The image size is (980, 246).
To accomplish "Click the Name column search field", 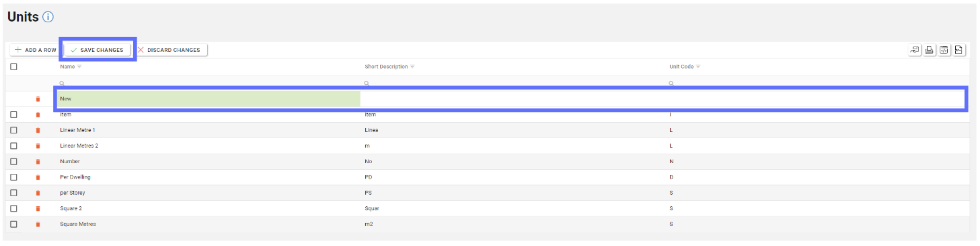I will click(x=209, y=83).
